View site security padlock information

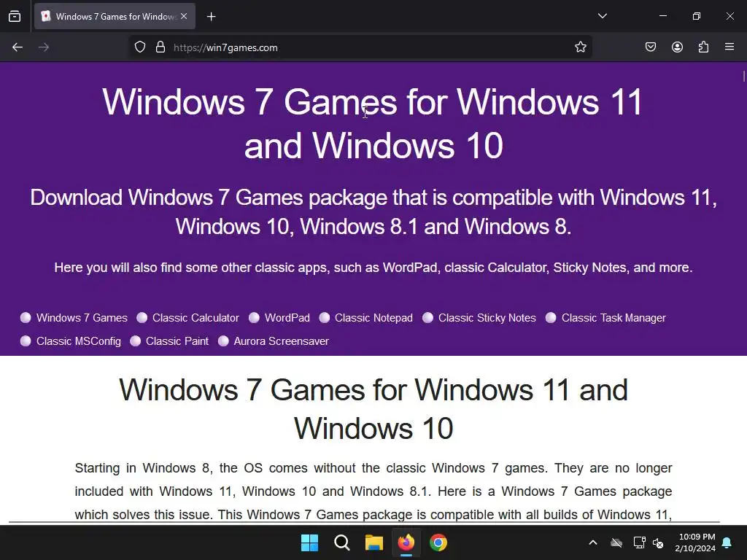click(160, 47)
